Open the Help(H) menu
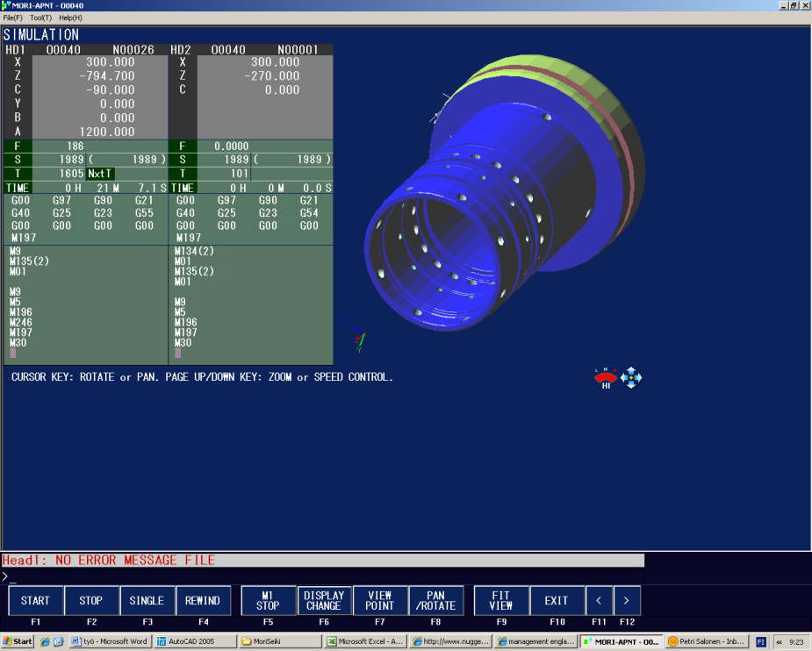This screenshot has height=651, width=812. pyautogui.click(x=70, y=18)
